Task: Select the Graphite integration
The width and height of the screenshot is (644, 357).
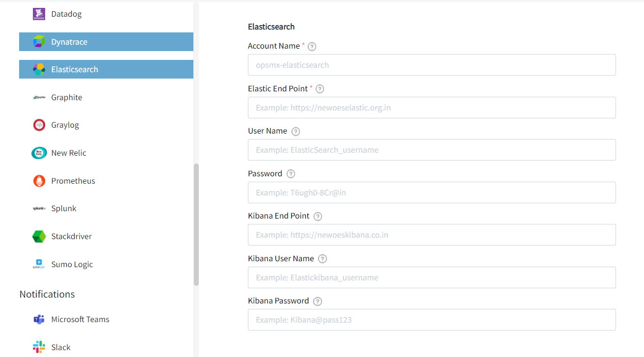Action: click(x=66, y=97)
